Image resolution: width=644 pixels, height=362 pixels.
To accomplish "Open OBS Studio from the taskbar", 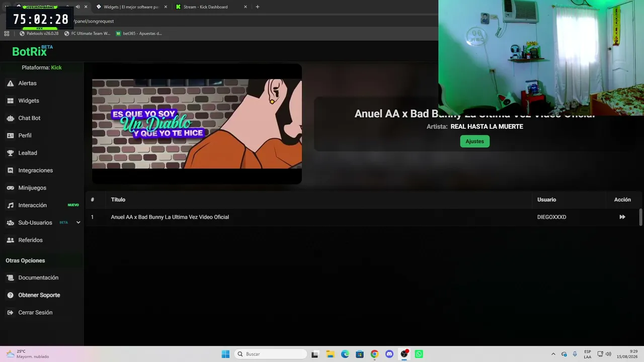I will (404, 354).
